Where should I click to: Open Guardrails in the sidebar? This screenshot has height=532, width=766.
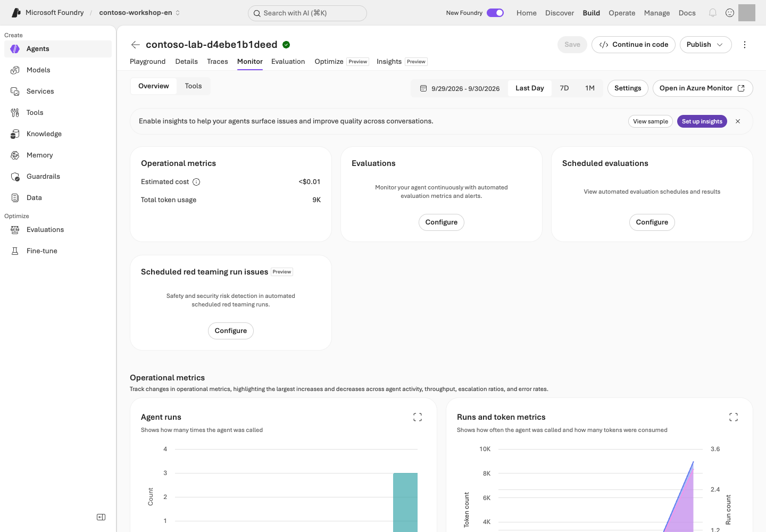click(58, 177)
